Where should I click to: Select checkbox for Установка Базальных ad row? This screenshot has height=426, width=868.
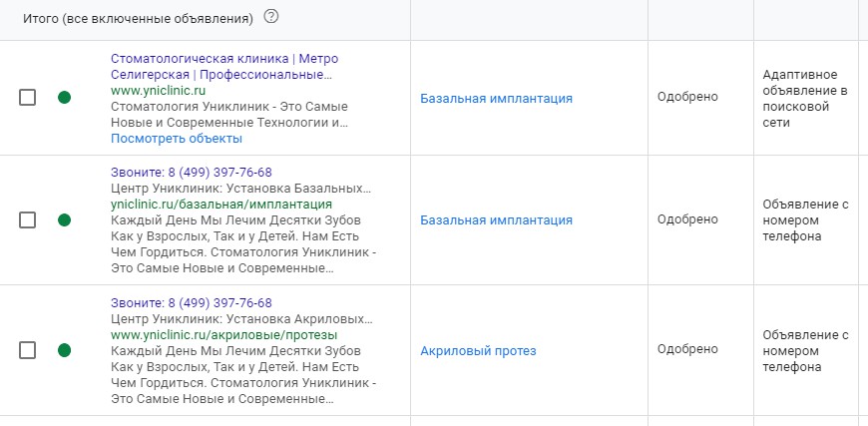[x=27, y=220]
